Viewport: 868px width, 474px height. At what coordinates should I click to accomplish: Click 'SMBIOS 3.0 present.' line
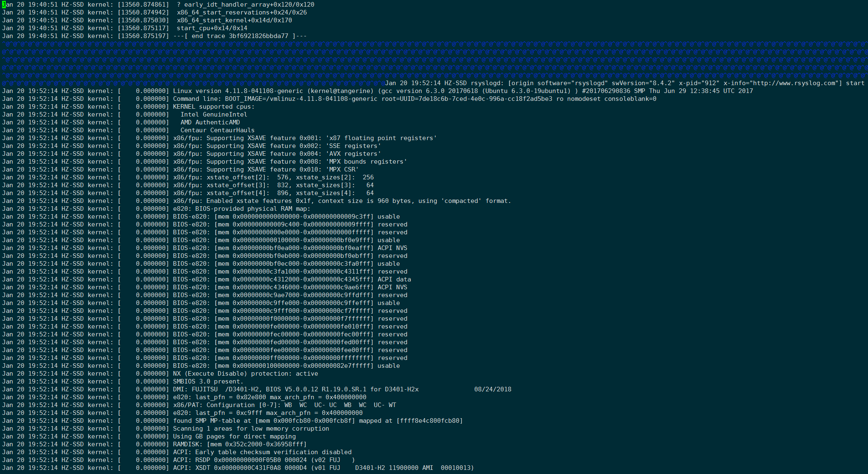[208, 381]
